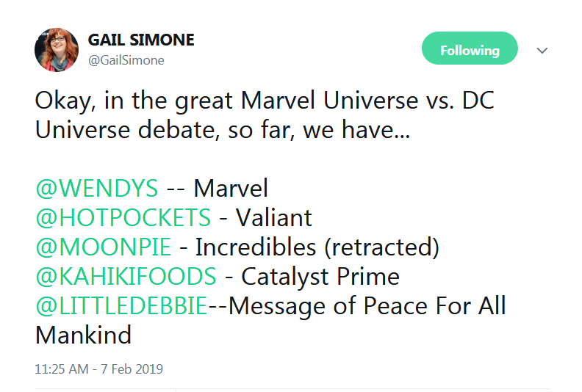Screen dimensions: 582x392
Task: Click the 'Universe debate, so far' text line
Action: (223, 130)
